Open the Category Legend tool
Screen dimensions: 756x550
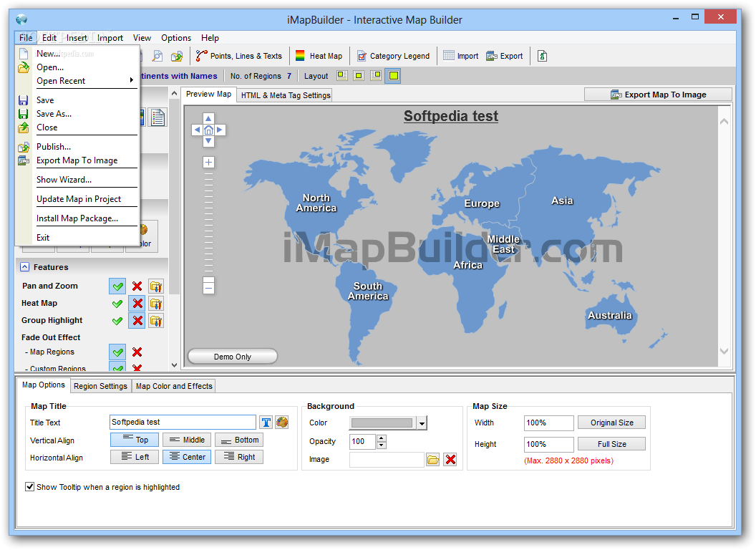[x=393, y=56]
